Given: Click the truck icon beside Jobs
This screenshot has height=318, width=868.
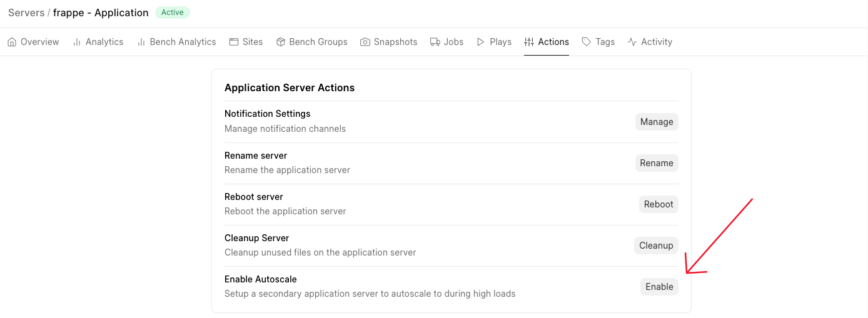Looking at the screenshot, I should pyautogui.click(x=435, y=42).
